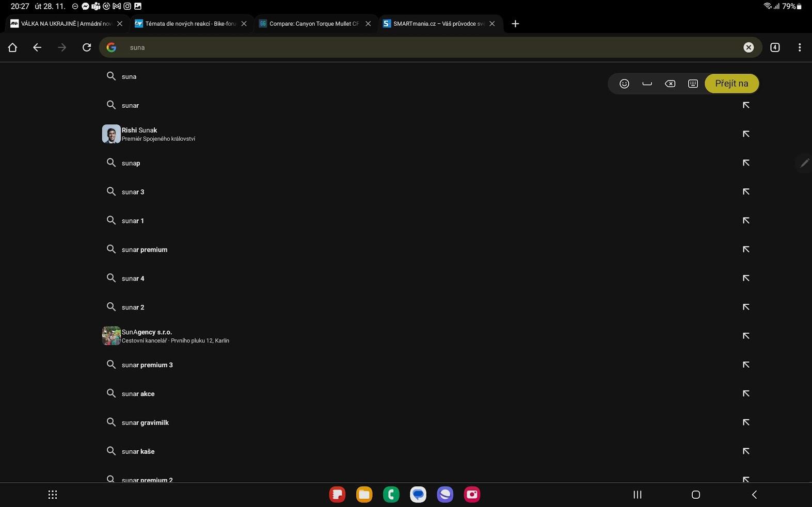Show the on-screen keyboard icon
This screenshot has height=507, width=812.
point(693,84)
